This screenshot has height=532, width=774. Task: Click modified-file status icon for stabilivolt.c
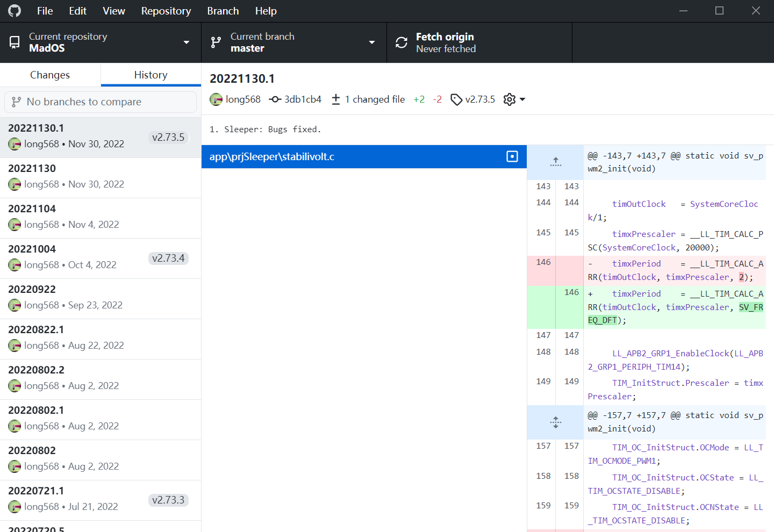point(512,156)
